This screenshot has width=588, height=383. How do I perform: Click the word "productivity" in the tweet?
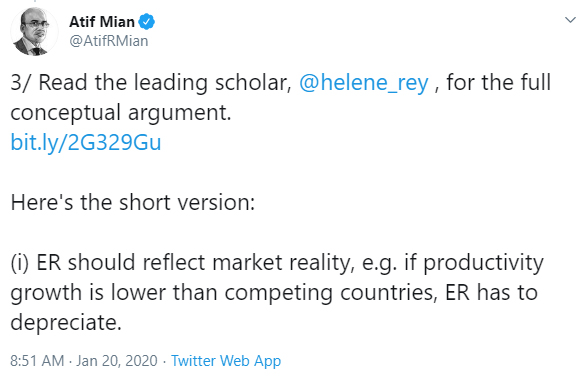tap(483, 262)
